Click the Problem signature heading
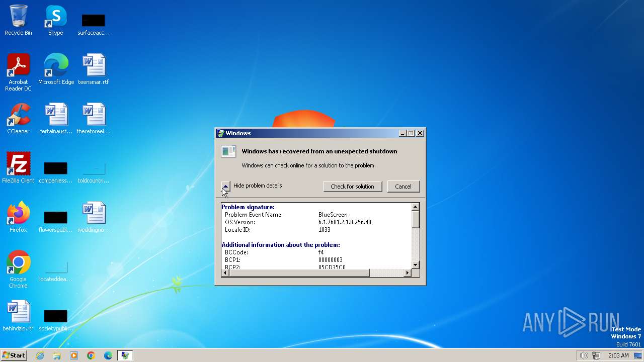 (248, 207)
